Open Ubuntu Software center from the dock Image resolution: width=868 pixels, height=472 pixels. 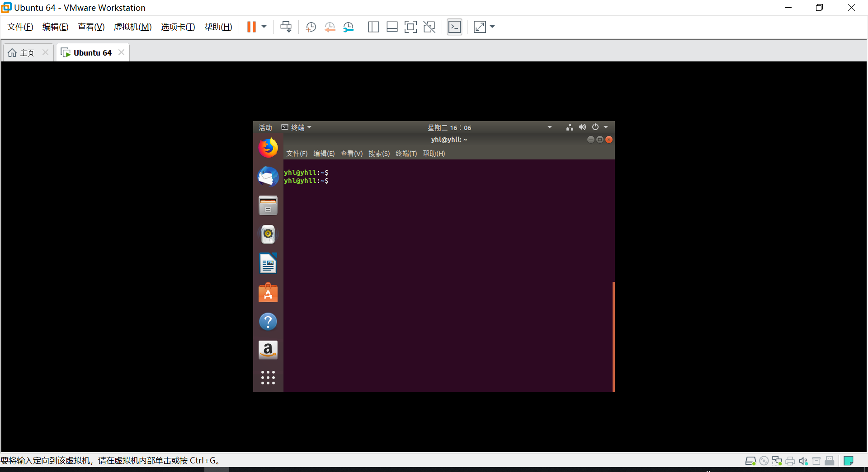(x=268, y=292)
